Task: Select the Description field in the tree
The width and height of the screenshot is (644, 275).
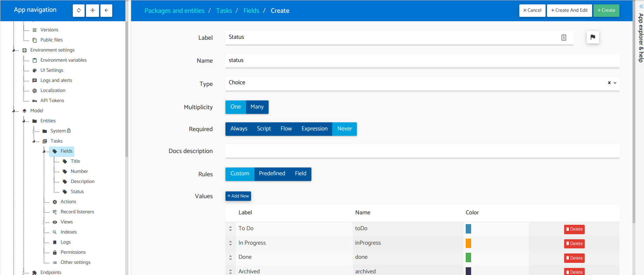Action: coord(83,182)
